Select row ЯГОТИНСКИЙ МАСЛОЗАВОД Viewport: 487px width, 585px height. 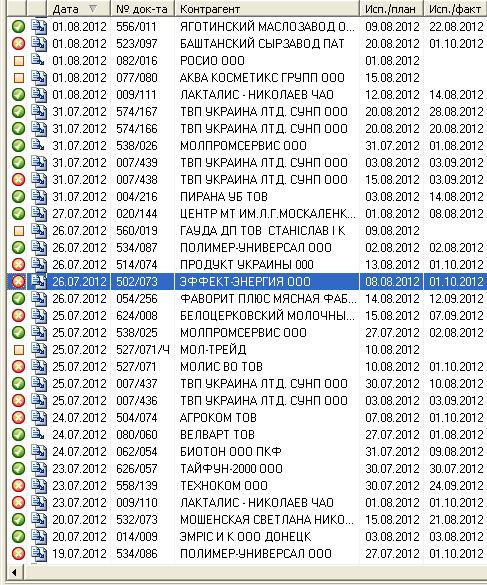(247, 26)
